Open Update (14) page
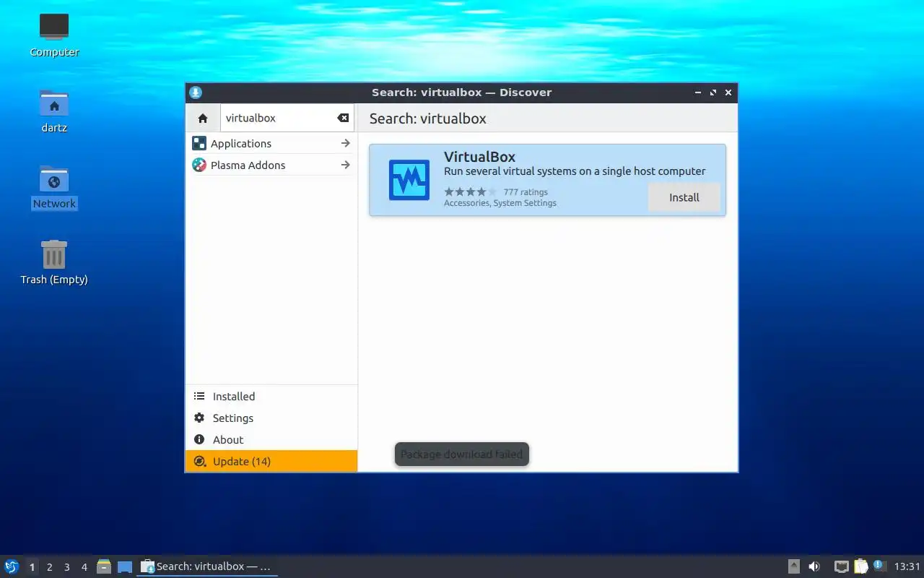The image size is (924, 578). [x=271, y=462]
